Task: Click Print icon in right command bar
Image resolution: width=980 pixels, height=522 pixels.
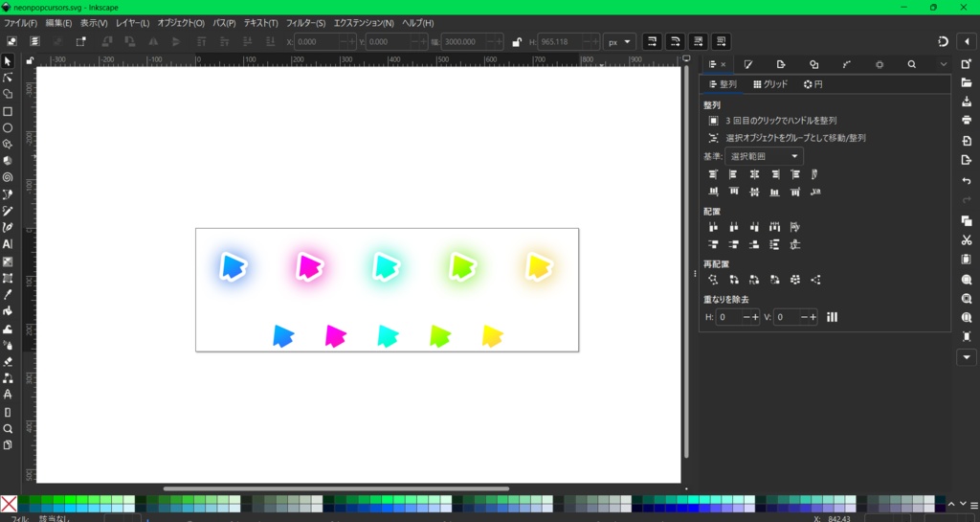Action: tap(967, 120)
